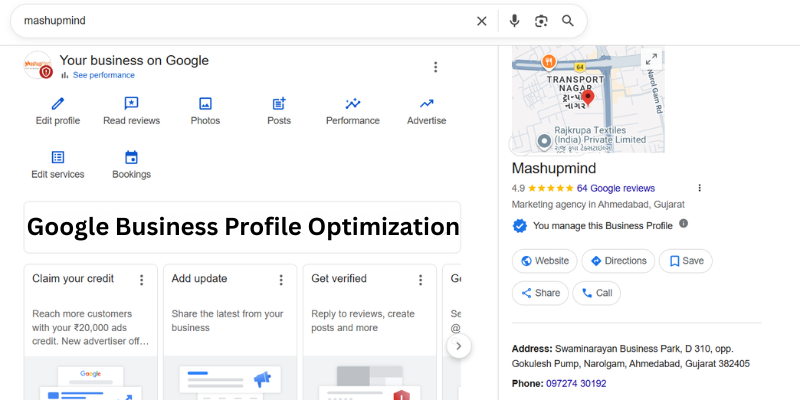
Task: Click the red location pin on map
Action: click(x=588, y=97)
